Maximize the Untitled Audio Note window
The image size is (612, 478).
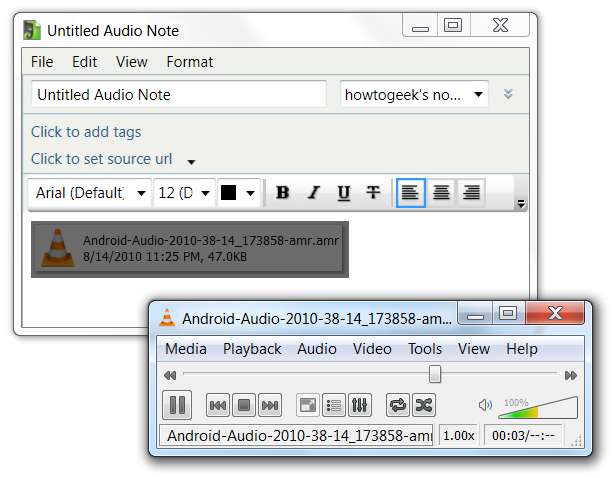pos(453,26)
